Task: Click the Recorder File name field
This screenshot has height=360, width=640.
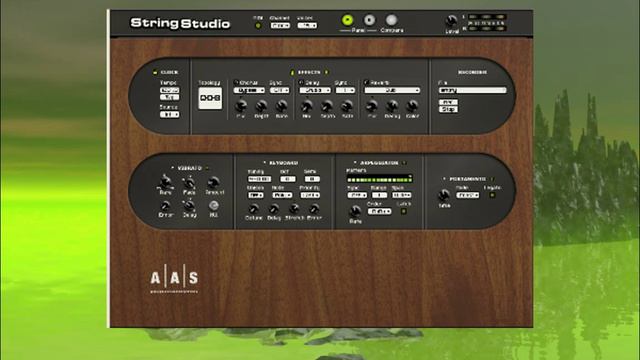Action: coord(473,90)
